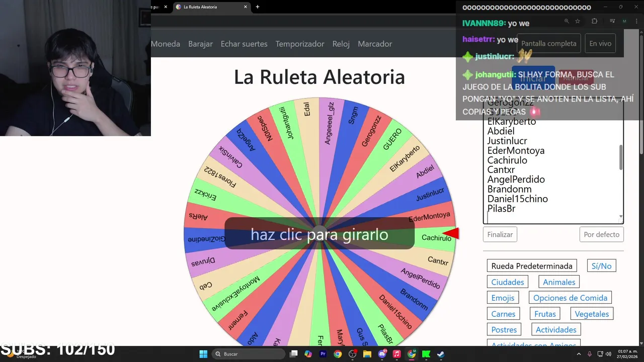Open the Marcador nav item

click(375, 44)
